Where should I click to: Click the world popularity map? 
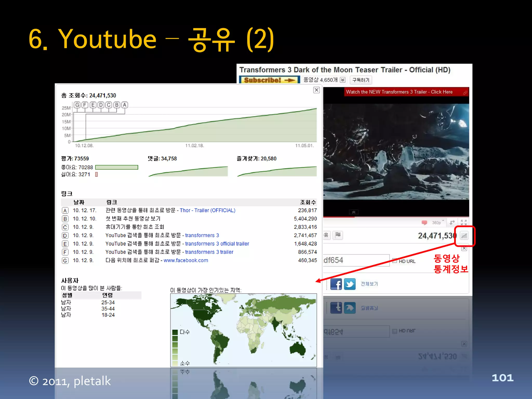coord(243,330)
